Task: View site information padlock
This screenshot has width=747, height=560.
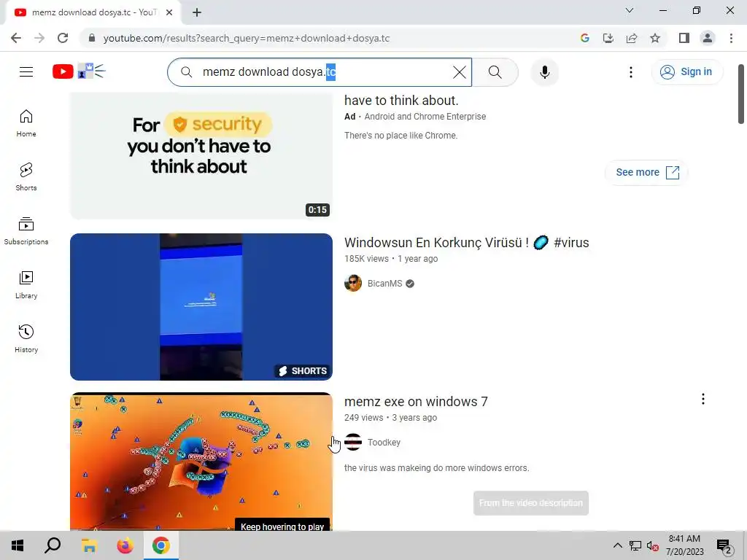Action: point(92,38)
